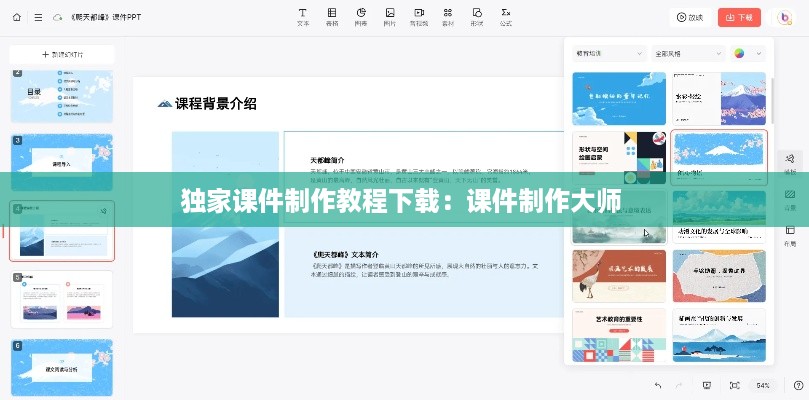Click the play slideshow (放映) button
Viewport: 809px width, 400px height.
point(690,17)
